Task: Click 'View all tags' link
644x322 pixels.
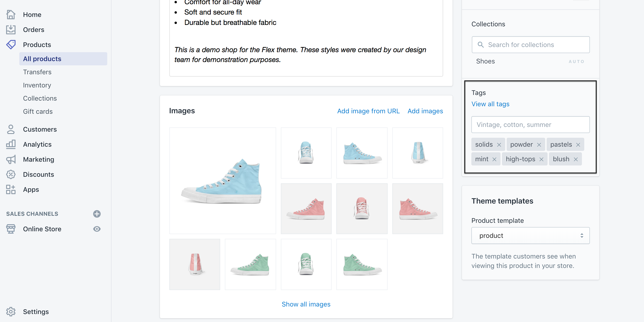Action: (490, 104)
